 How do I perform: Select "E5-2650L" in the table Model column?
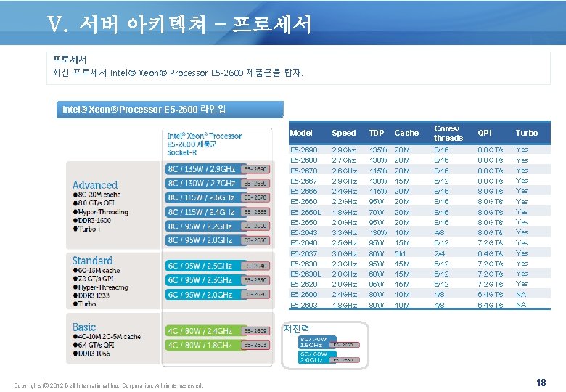[305, 212]
